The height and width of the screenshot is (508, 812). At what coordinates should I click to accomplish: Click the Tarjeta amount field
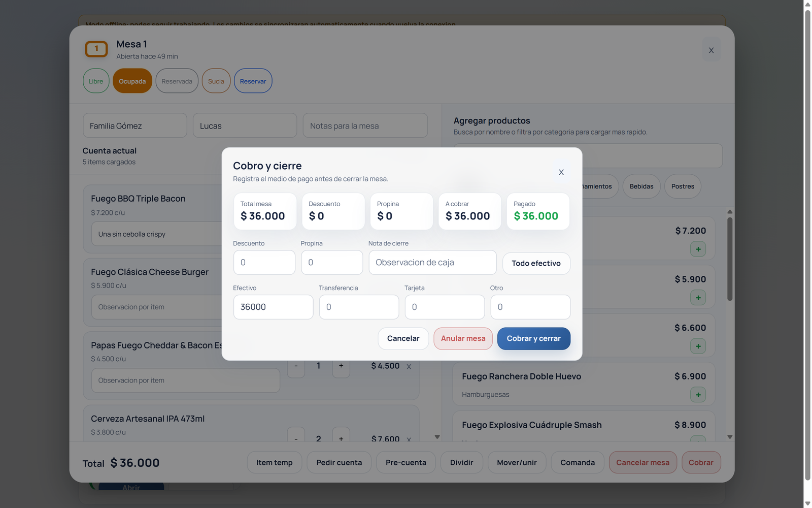click(445, 307)
